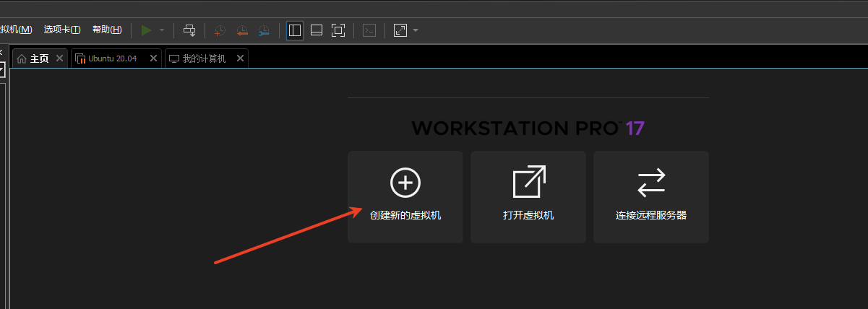Screen dimensions: 868x309
Task: Toggle the library sidebar view
Action: pos(295,30)
